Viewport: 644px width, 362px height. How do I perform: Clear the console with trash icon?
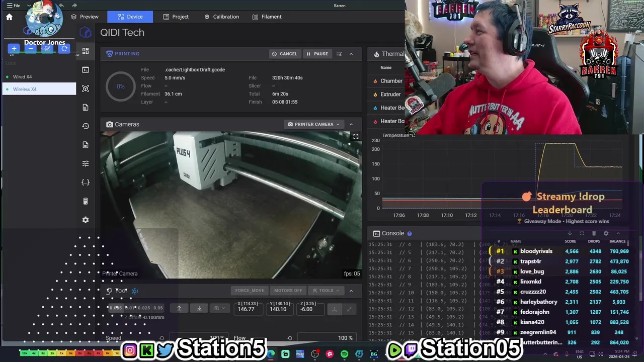pos(594,233)
